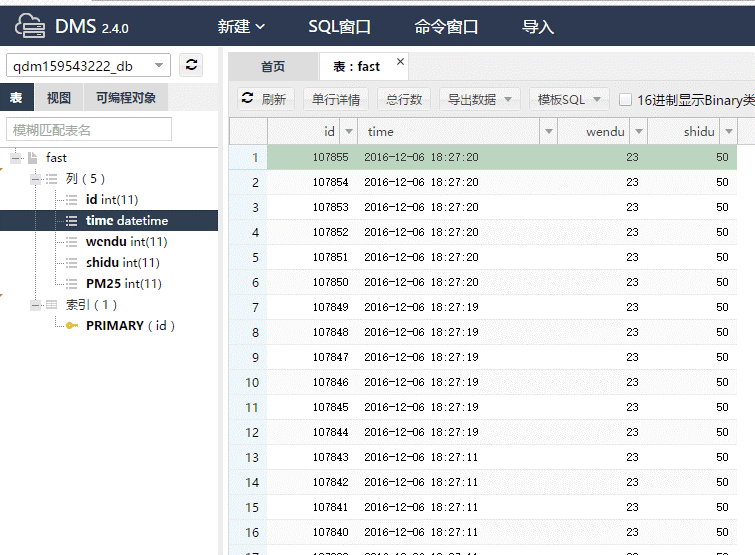Click the 模糊匹配表名 search field

coord(89,129)
